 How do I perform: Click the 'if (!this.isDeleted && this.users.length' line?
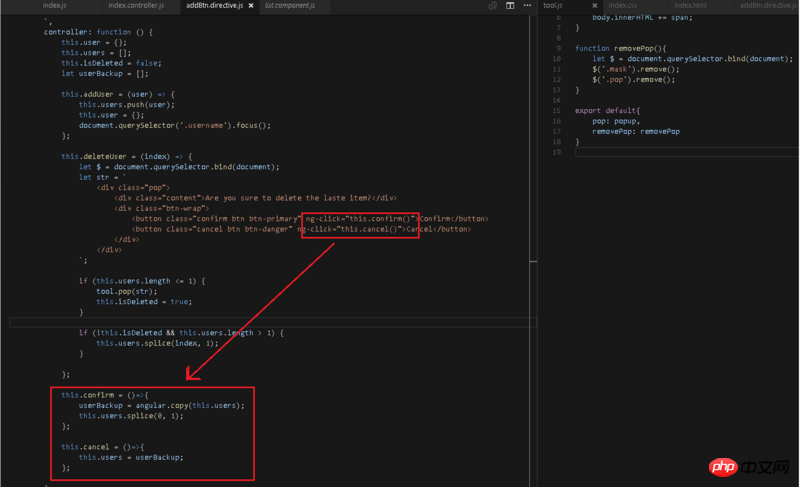pos(181,333)
